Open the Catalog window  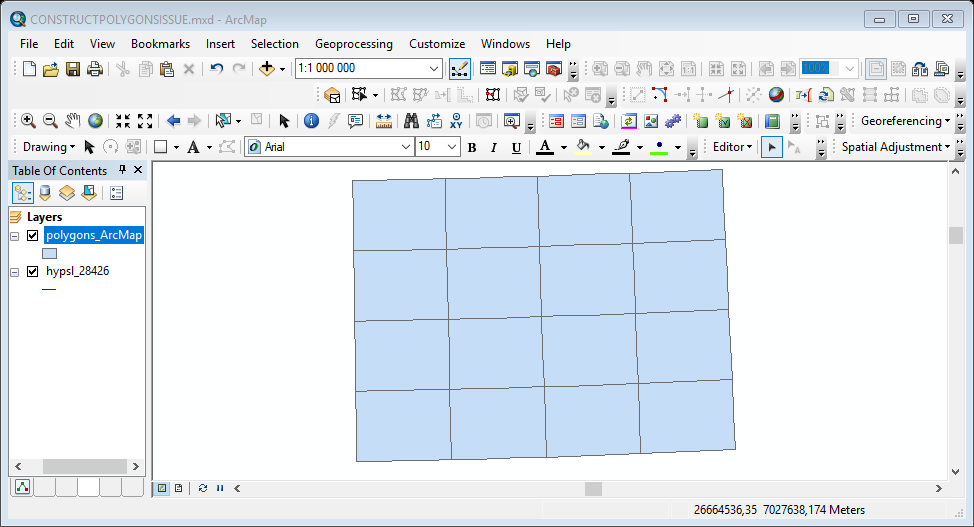click(x=510, y=68)
